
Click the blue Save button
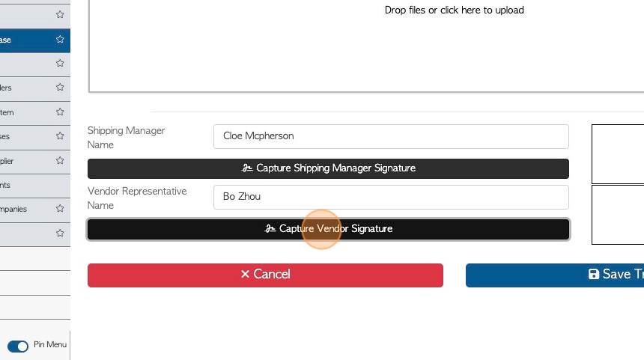coord(555,275)
